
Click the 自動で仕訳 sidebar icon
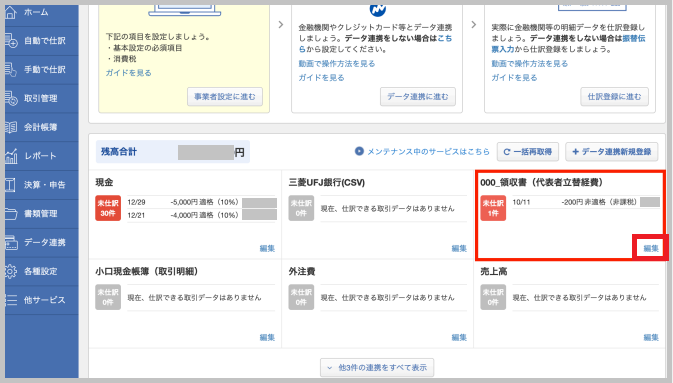(11, 41)
